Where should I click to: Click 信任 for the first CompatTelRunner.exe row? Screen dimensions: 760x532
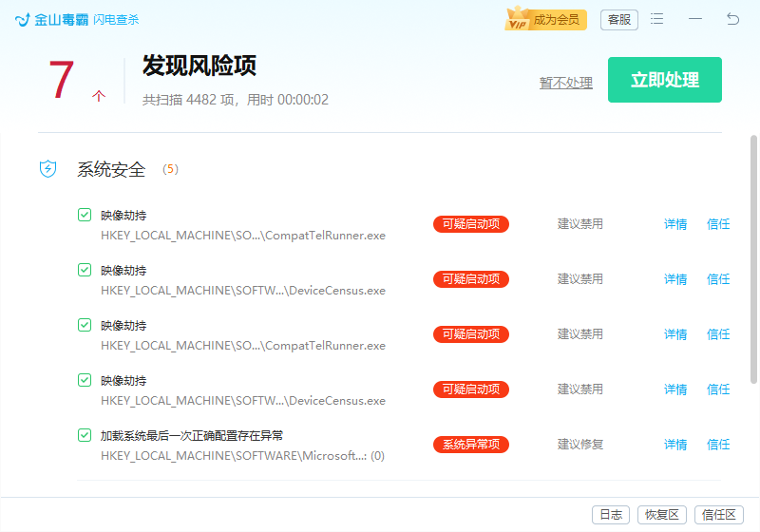click(x=718, y=224)
